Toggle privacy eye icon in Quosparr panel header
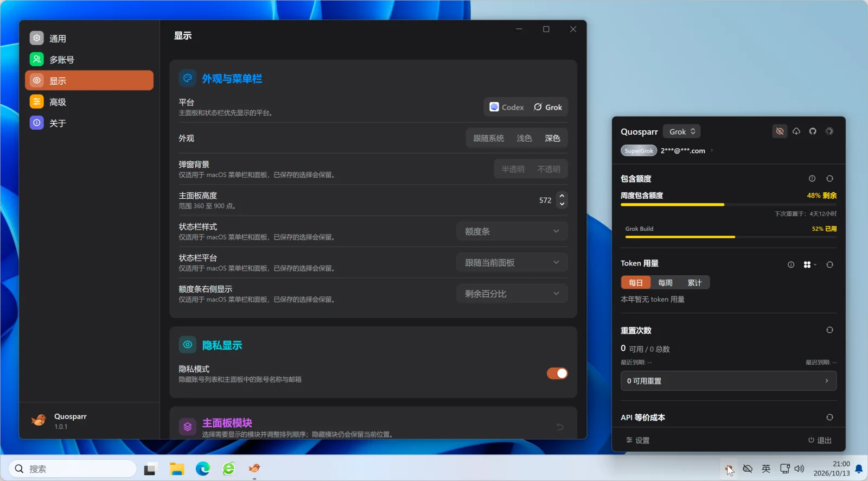The height and width of the screenshot is (481, 868). point(780,131)
